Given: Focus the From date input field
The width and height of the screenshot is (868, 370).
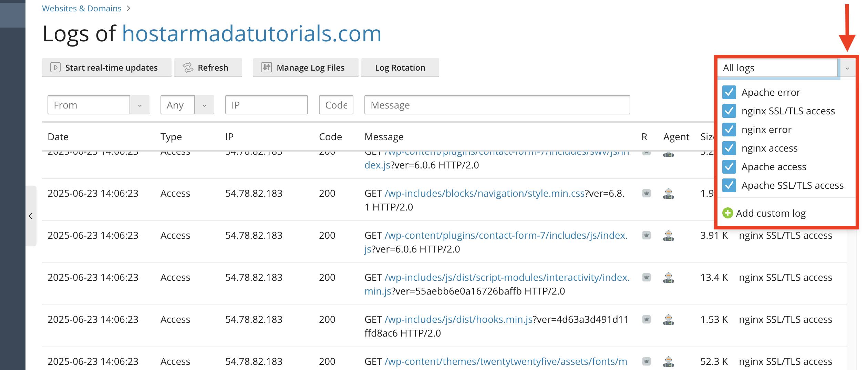Looking at the screenshot, I should coord(89,105).
